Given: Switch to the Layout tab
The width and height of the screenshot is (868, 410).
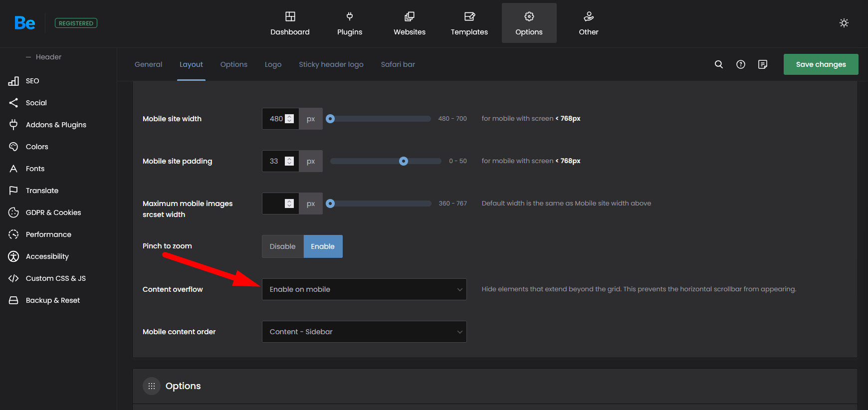Looking at the screenshot, I should tap(191, 64).
